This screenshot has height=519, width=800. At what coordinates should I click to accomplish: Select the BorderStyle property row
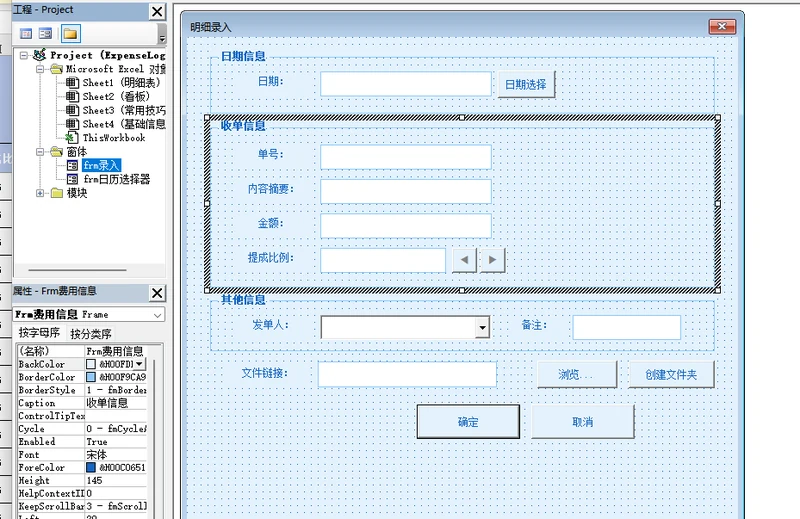[x=82, y=390]
